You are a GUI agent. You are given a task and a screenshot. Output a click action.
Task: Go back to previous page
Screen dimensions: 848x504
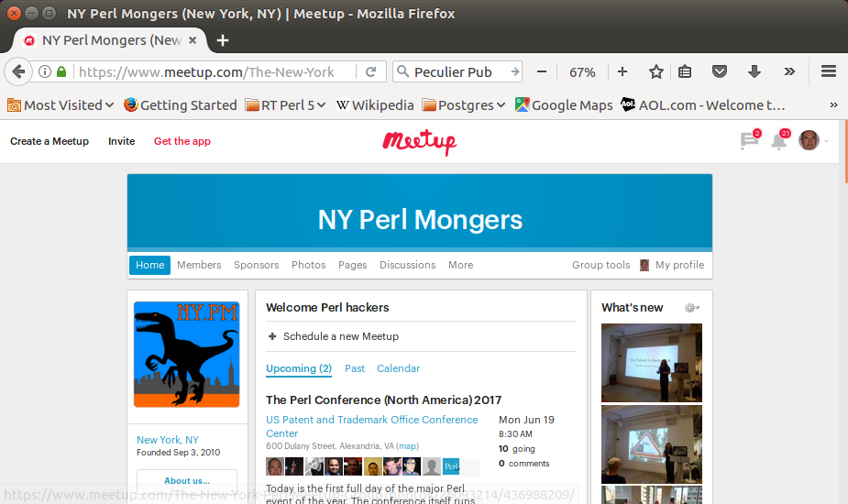click(x=18, y=71)
